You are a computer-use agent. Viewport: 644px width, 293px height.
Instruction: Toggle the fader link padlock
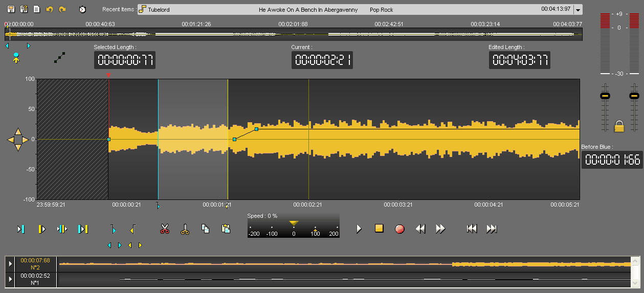619,126
